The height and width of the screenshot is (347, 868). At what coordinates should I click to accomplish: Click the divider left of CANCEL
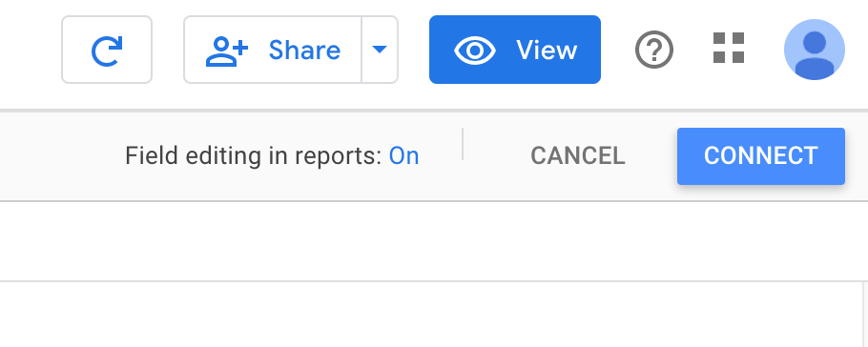(463, 145)
